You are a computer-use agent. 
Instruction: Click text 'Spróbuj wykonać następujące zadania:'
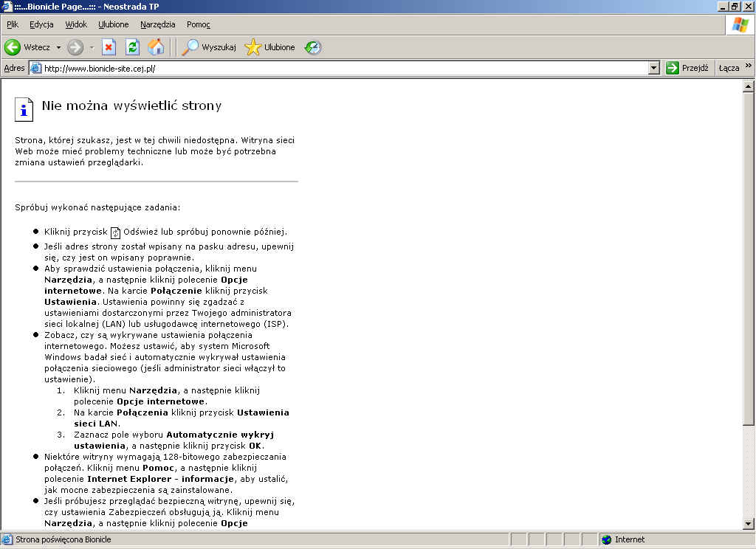[x=97, y=207]
